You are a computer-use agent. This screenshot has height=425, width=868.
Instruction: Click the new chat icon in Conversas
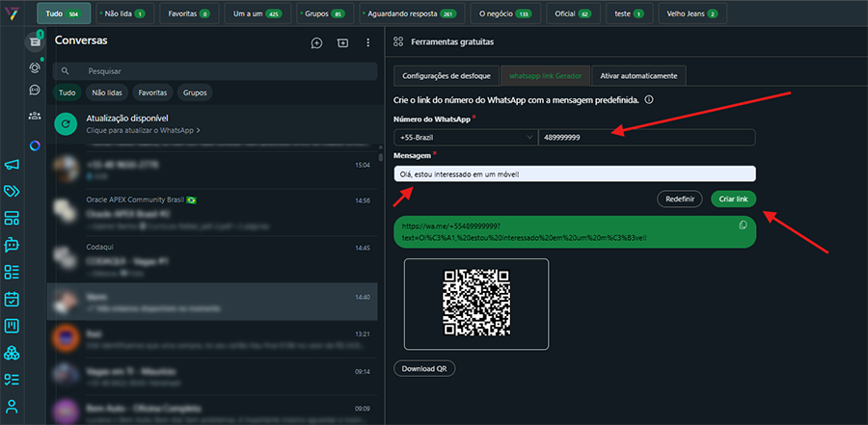316,43
